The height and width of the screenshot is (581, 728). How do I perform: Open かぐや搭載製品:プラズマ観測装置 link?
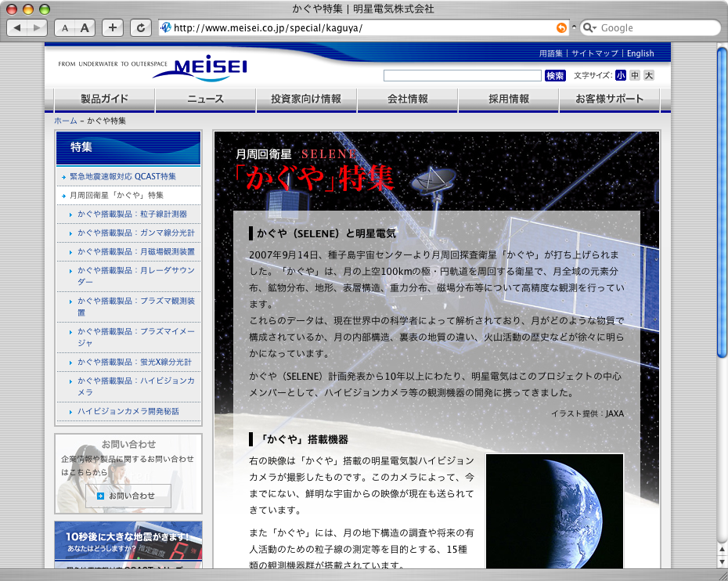[x=136, y=306]
